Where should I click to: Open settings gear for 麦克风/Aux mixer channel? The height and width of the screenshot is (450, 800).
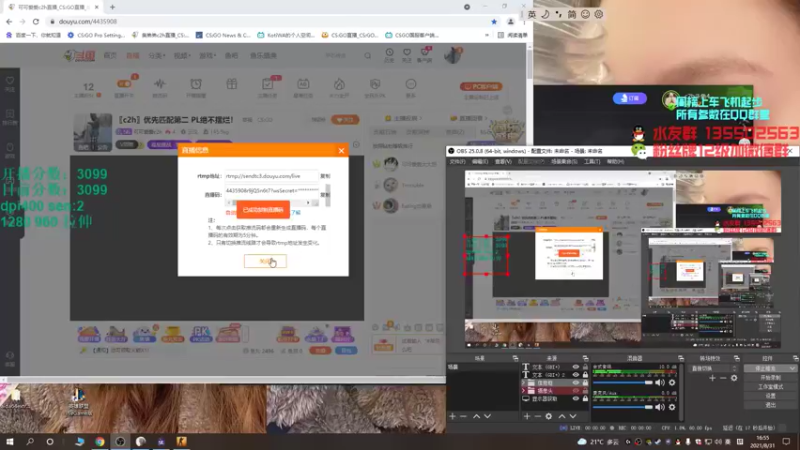672,407
